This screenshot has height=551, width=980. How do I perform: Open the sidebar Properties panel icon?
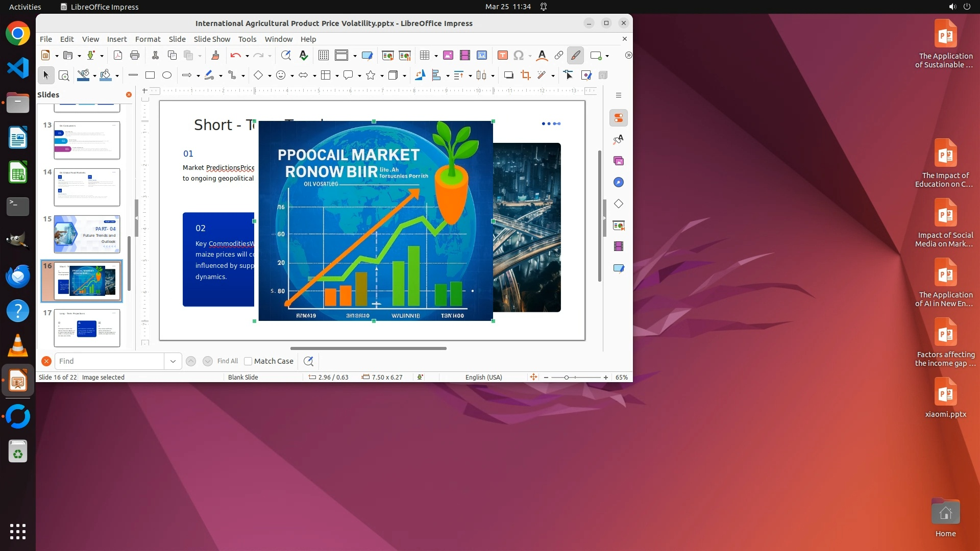pos(619,118)
